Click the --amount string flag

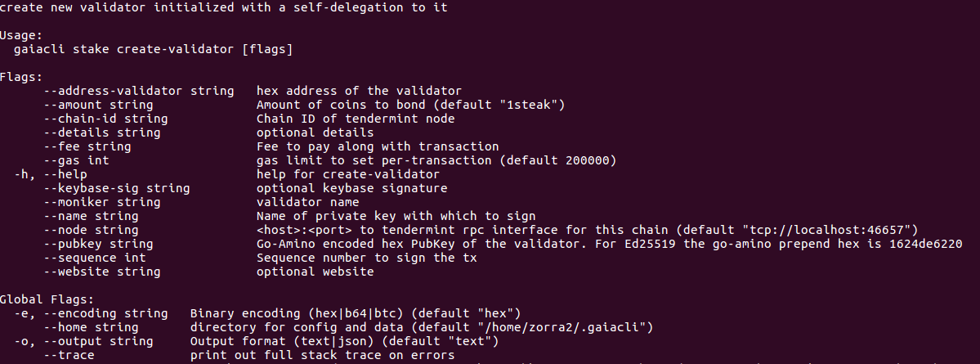tap(98, 105)
